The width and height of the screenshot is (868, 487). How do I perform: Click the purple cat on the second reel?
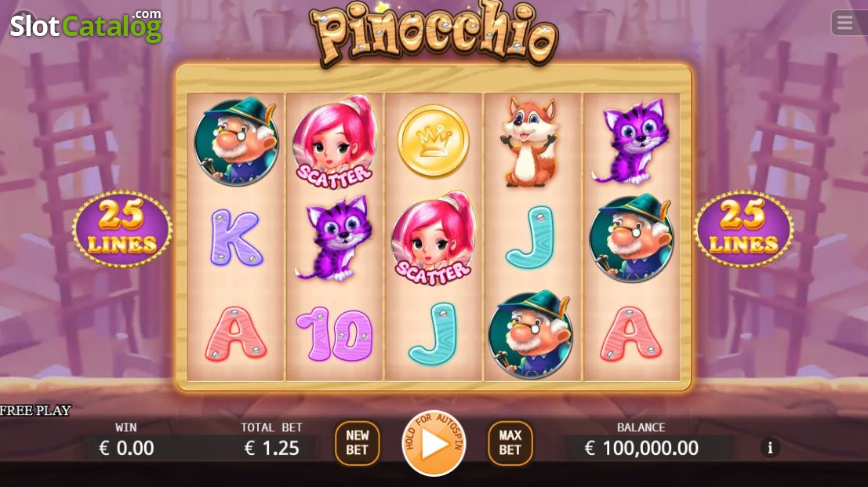click(332, 238)
